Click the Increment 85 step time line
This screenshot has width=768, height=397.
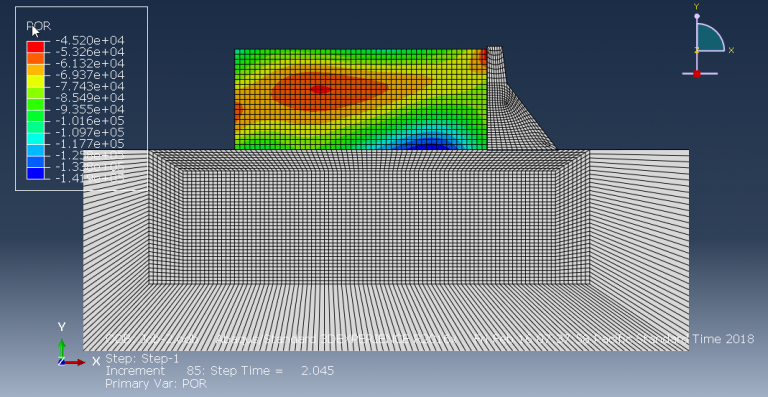(x=219, y=371)
